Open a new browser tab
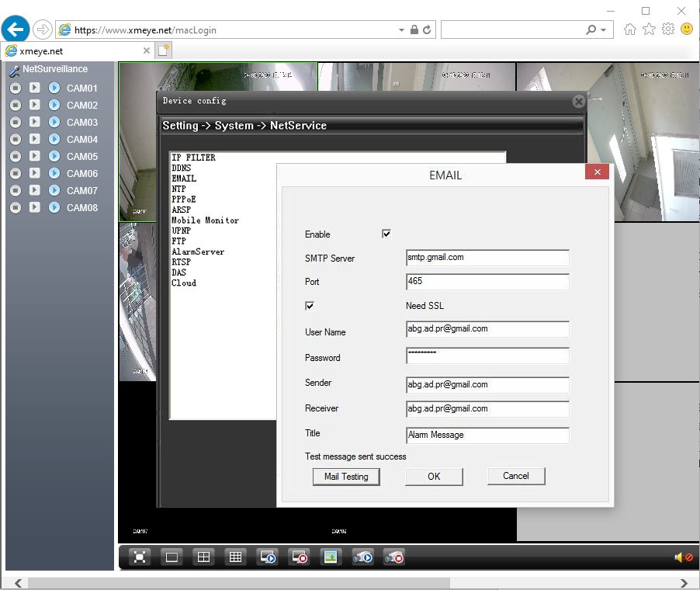The height and width of the screenshot is (590, 700). pyautogui.click(x=164, y=50)
